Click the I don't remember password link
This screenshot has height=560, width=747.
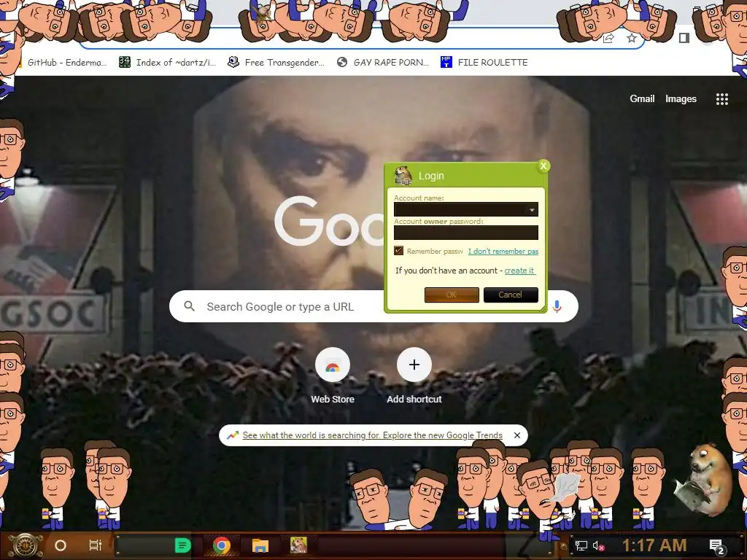(503, 251)
